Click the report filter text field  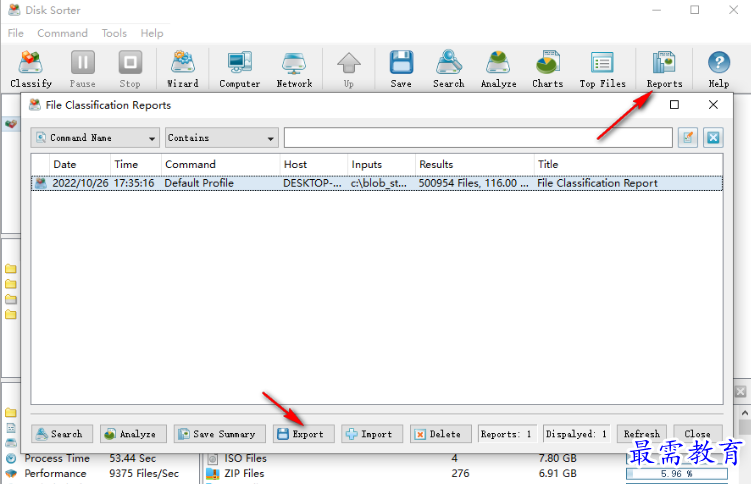tap(478, 137)
